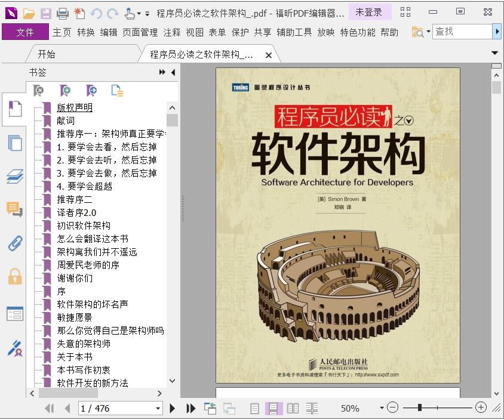Screen dimensions: 504x420
Task: Go to the next page button
Action: click(173, 409)
